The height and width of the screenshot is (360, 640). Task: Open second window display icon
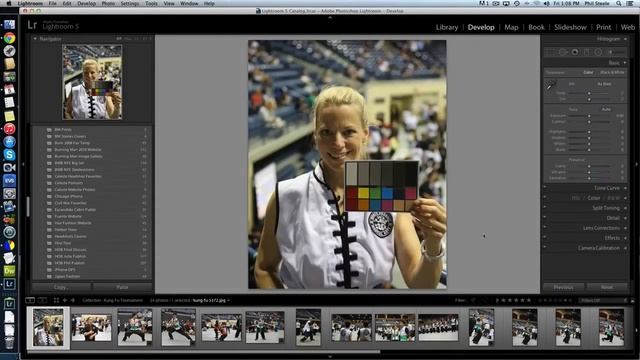coord(42,300)
